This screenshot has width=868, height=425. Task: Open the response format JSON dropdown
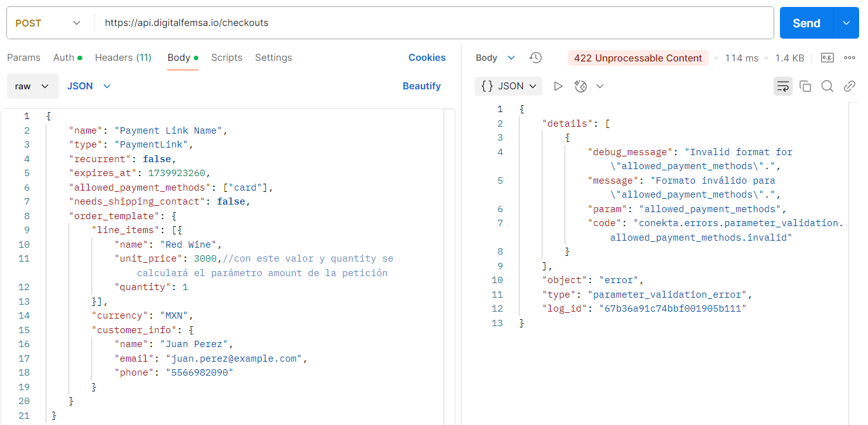(508, 86)
